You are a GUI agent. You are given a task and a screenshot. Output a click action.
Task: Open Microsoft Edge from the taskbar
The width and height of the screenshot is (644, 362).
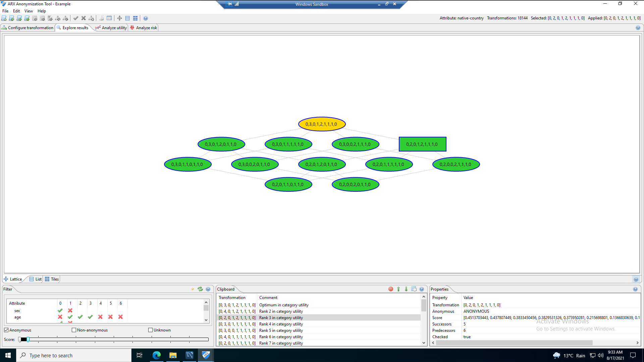[157, 355]
